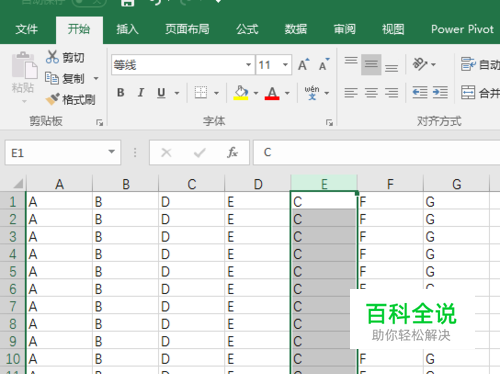Click the Copy (复制) icon

52,78
